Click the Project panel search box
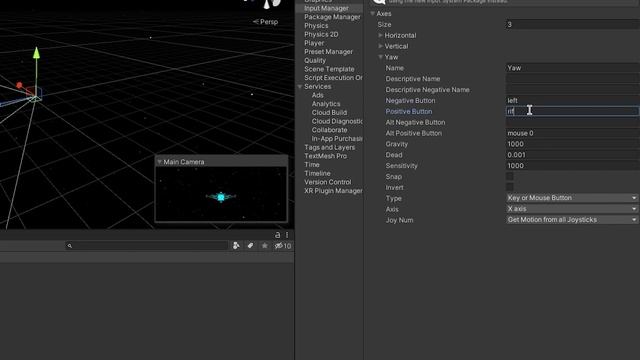Screen dimensions: 640x360 click(x=146, y=245)
